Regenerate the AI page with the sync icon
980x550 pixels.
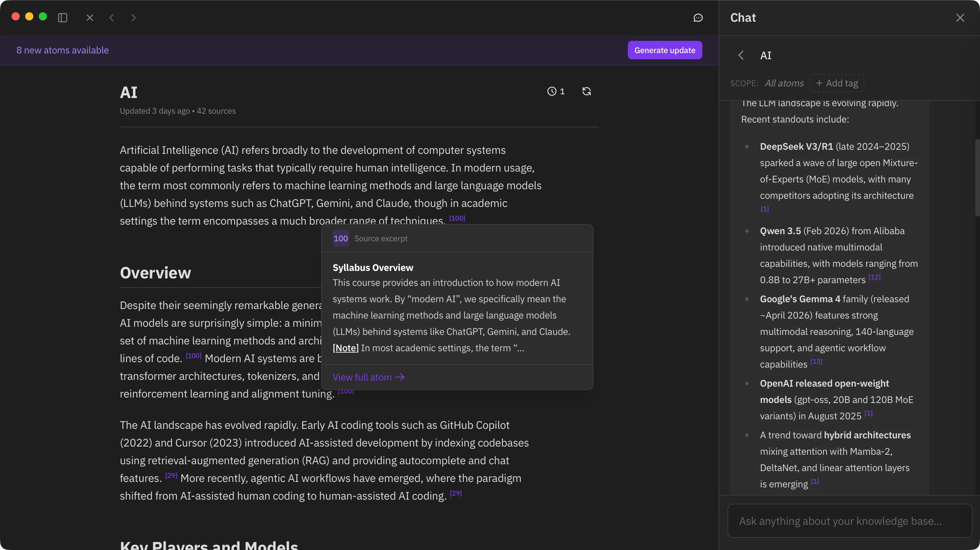pos(586,91)
